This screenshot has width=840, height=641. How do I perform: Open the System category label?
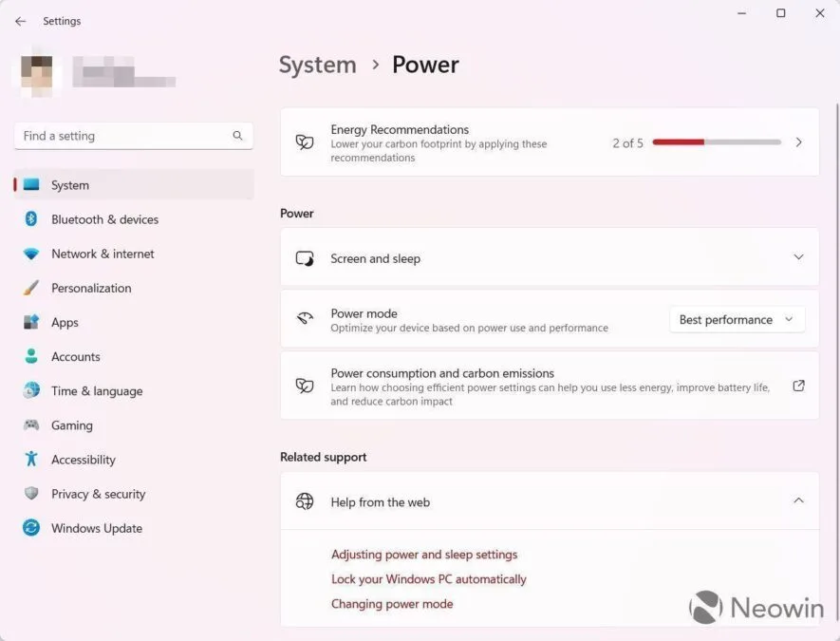[x=70, y=185]
